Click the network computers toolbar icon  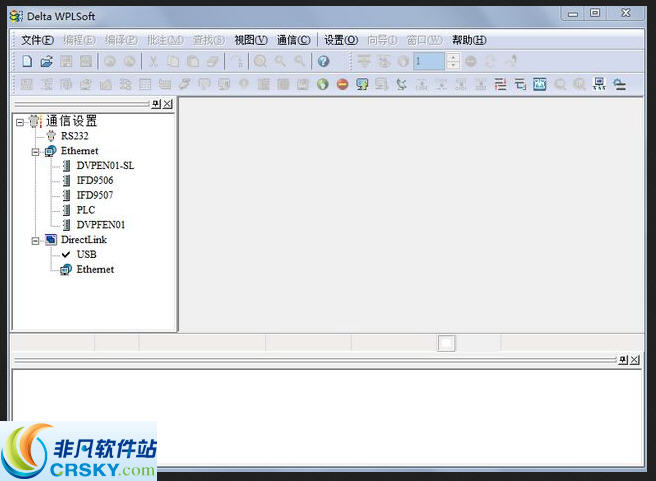(599, 84)
